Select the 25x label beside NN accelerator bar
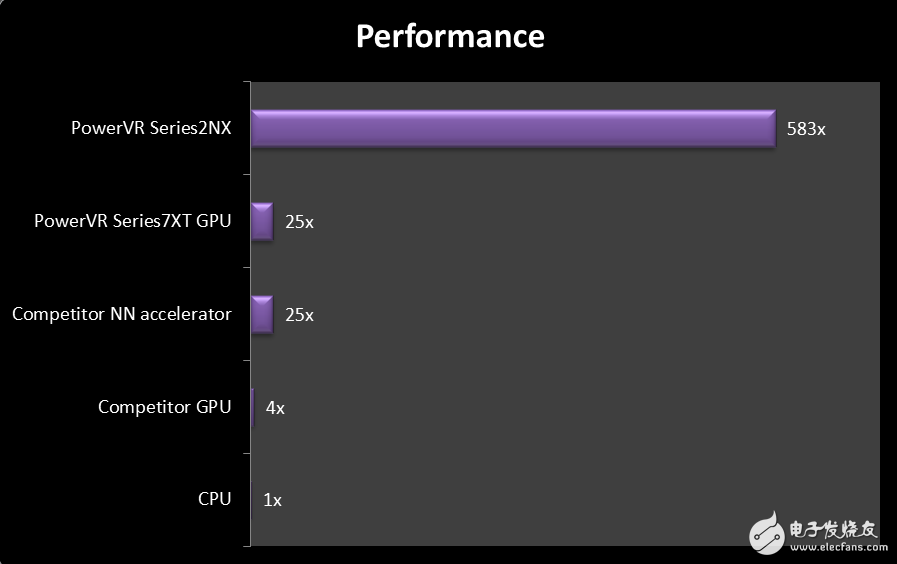This screenshot has height=564, width=897. [299, 315]
